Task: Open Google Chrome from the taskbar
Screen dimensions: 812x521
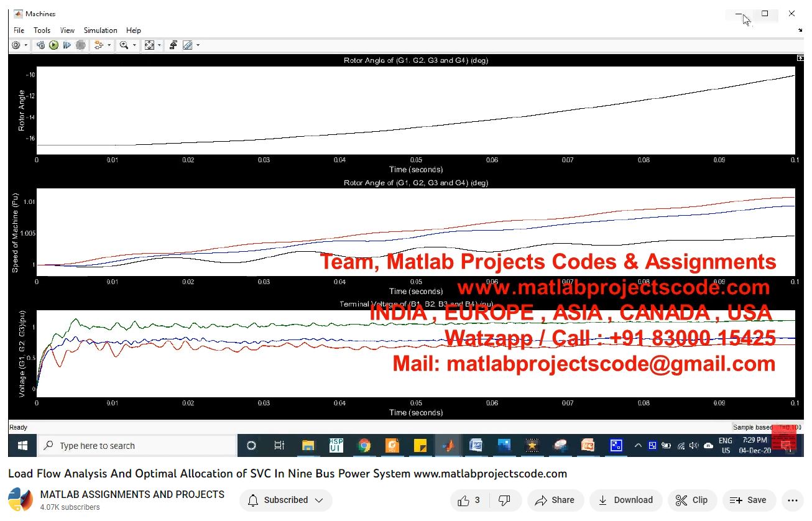Action: pyautogui.click(x=364, y=446)
